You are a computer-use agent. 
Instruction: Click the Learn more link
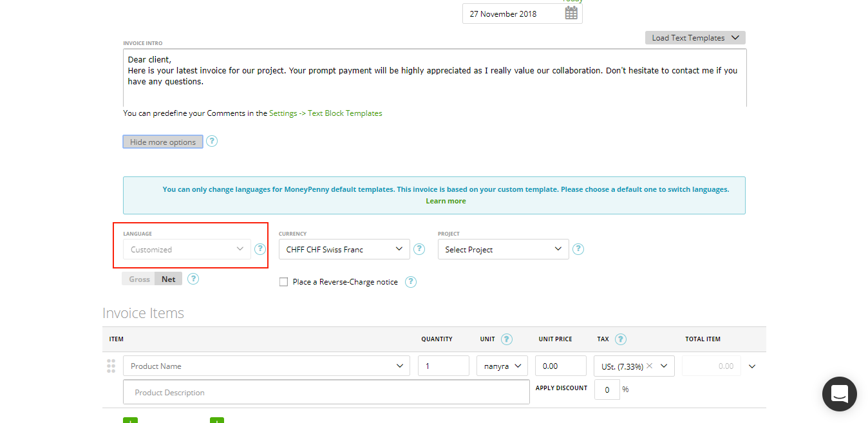point(446,200)
